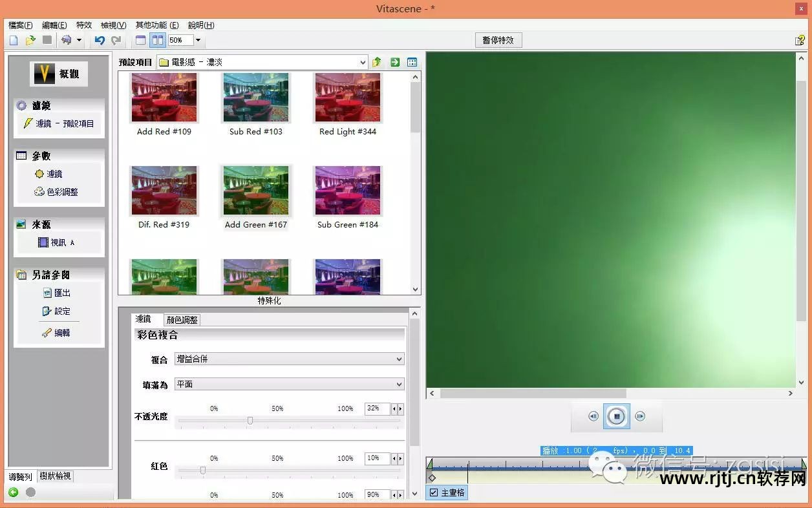
Task: Open the 其他功能(E) menu
Action: tap(157, 25)
